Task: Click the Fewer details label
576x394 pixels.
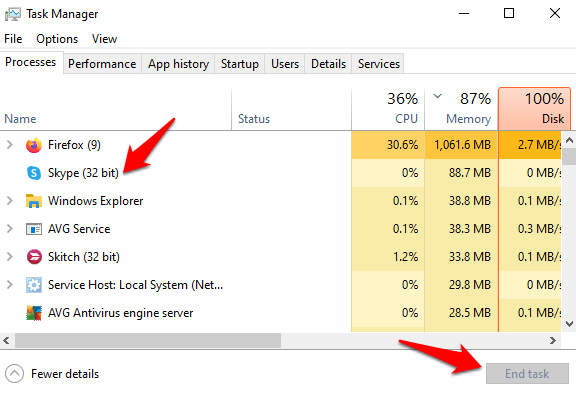Action: (65, 374)
